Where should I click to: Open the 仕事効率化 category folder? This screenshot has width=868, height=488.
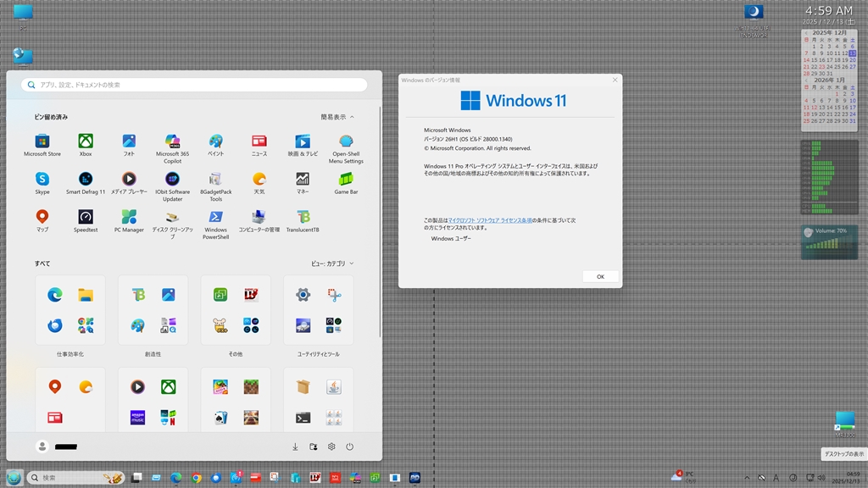click(70, 310)
